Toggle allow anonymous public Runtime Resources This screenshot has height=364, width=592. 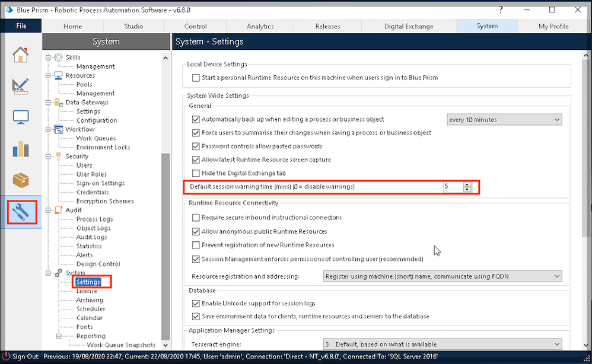coord(196,232)
